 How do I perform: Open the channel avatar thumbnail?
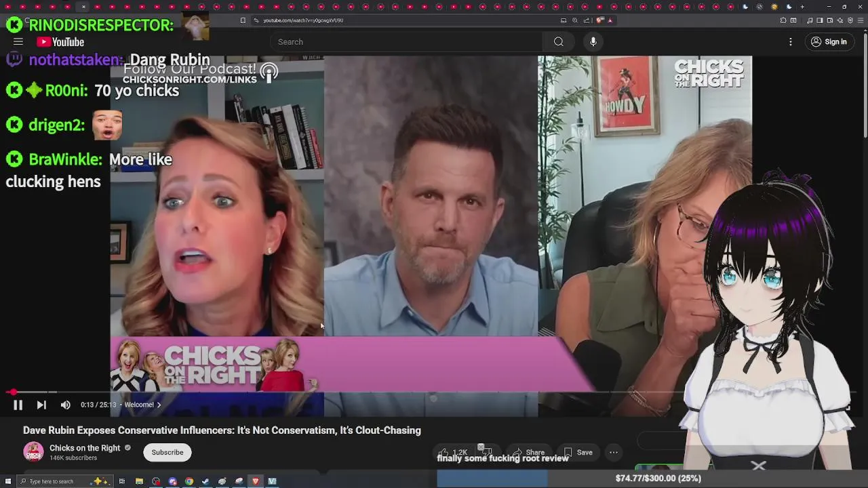point(33,452)
